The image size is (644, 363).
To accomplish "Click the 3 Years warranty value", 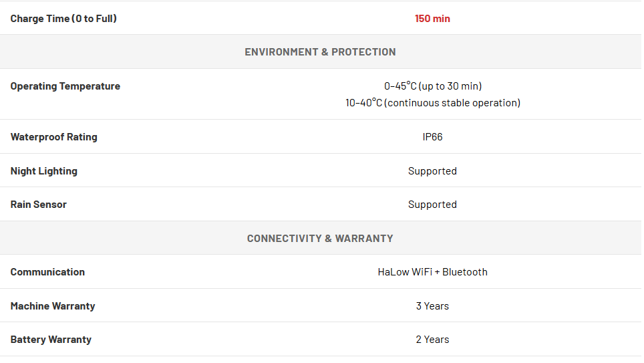I will tap(432, 306).
